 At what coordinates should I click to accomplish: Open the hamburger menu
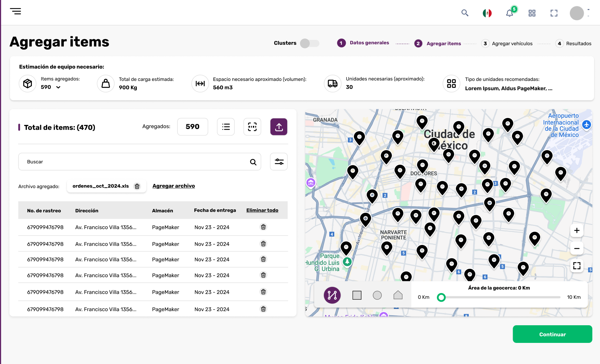click(x=16, y=11)
